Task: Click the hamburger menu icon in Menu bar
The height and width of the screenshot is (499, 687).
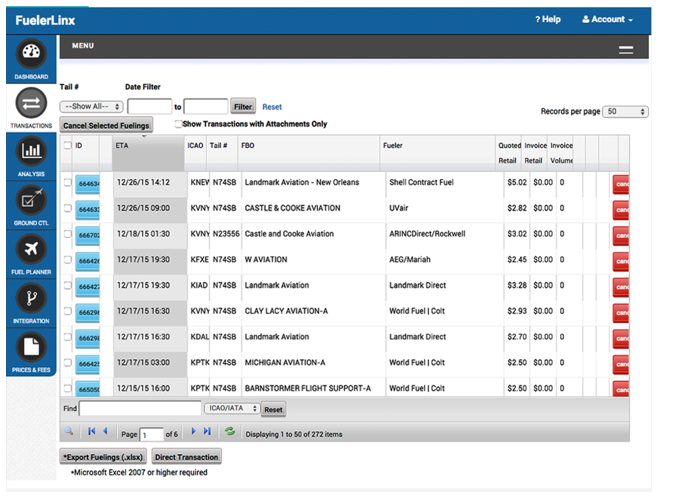Action: click(x=626, y=49)
